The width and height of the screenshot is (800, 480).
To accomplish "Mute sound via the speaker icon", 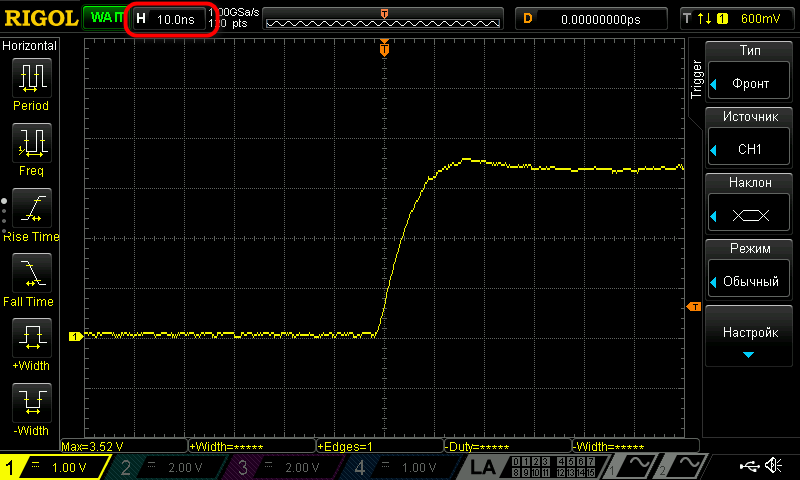I will [x=773, y=466].
